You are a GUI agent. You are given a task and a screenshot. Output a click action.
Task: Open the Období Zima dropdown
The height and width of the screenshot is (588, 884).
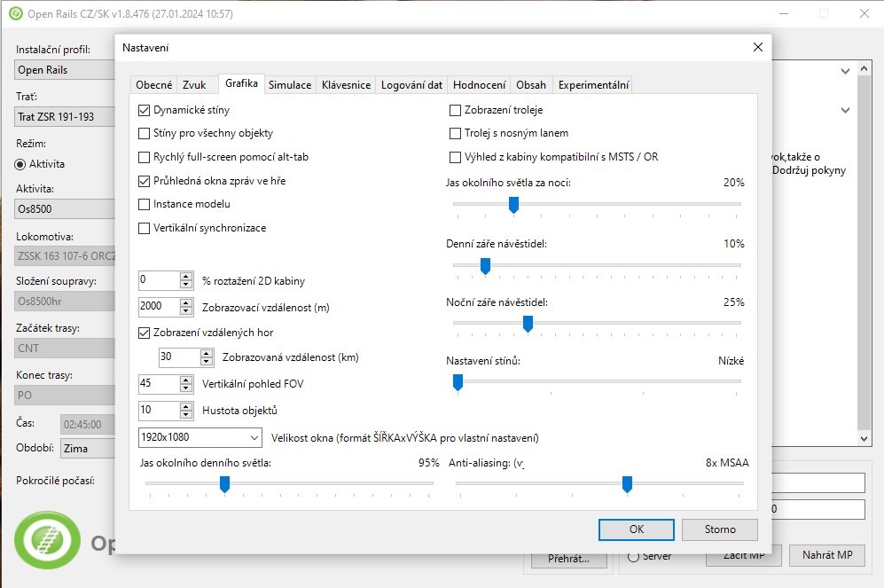(x=87, y=448)
